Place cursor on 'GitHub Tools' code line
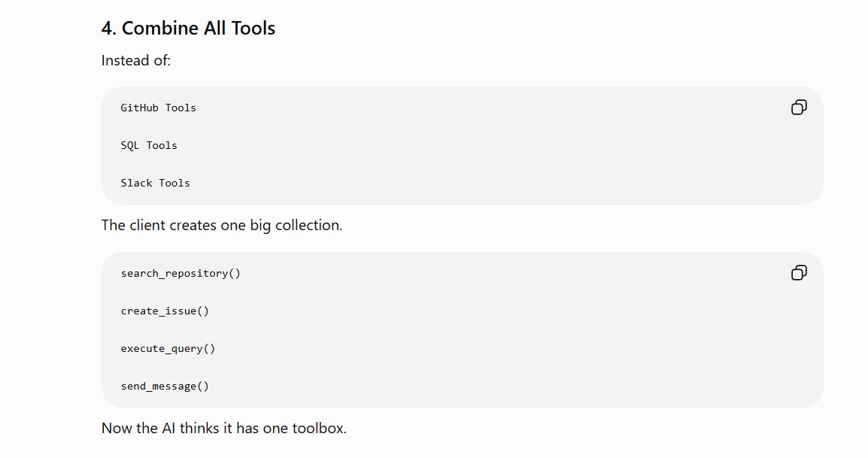Viewport: 868px width, 458px height. coord(158,108)
